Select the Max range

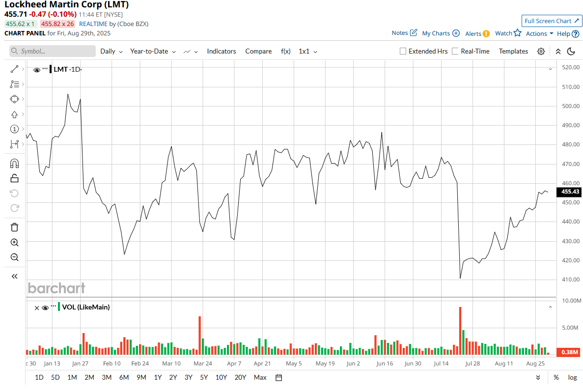tap(260, 377)
